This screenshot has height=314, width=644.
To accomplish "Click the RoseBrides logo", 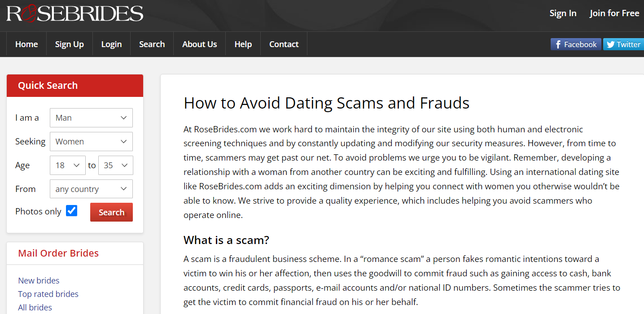I will click(x=74, y=13).
